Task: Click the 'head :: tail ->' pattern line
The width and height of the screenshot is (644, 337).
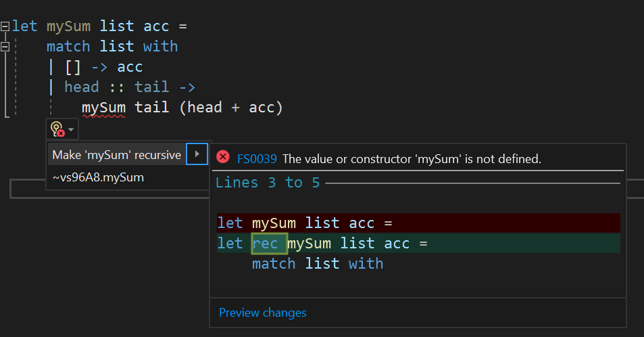Action: pos(122,87)
